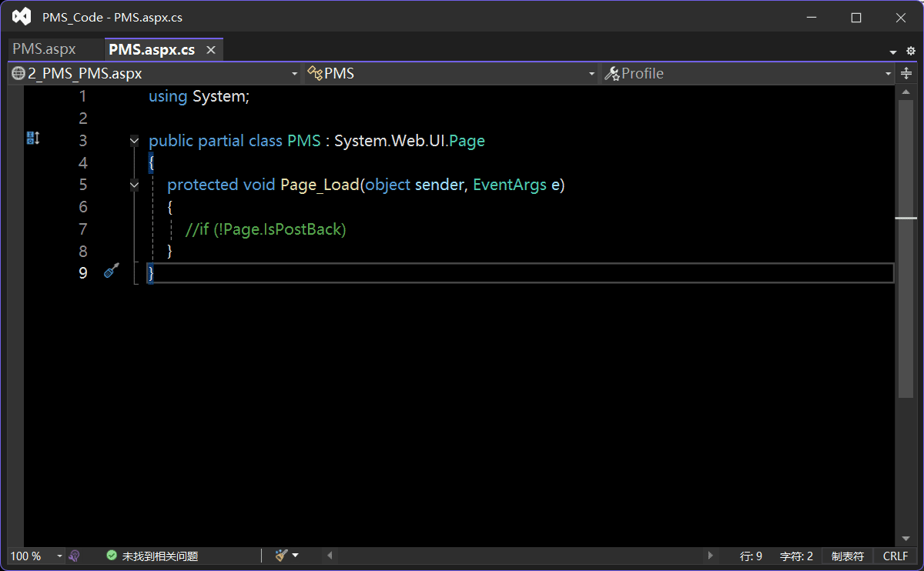Click the inheritance margin icon beside line 3

pyautogui.click(x=32, y=139)
